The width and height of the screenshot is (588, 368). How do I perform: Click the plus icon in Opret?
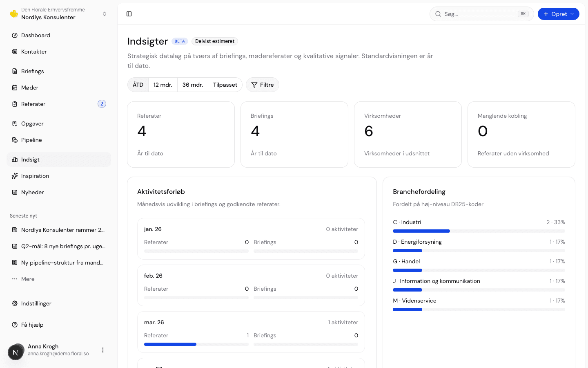point(546,14)
